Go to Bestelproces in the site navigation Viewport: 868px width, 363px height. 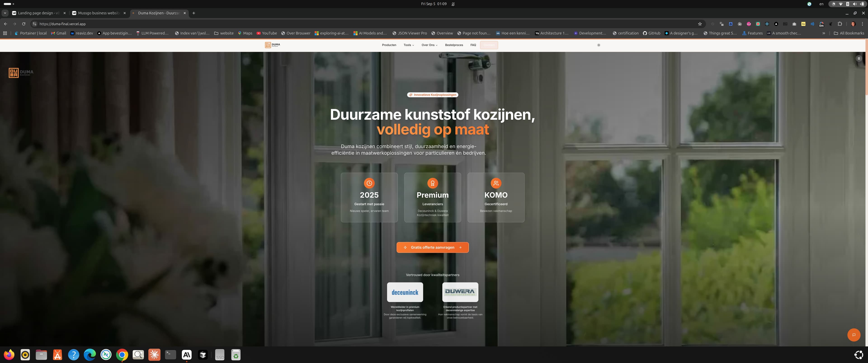click(454, 45)
